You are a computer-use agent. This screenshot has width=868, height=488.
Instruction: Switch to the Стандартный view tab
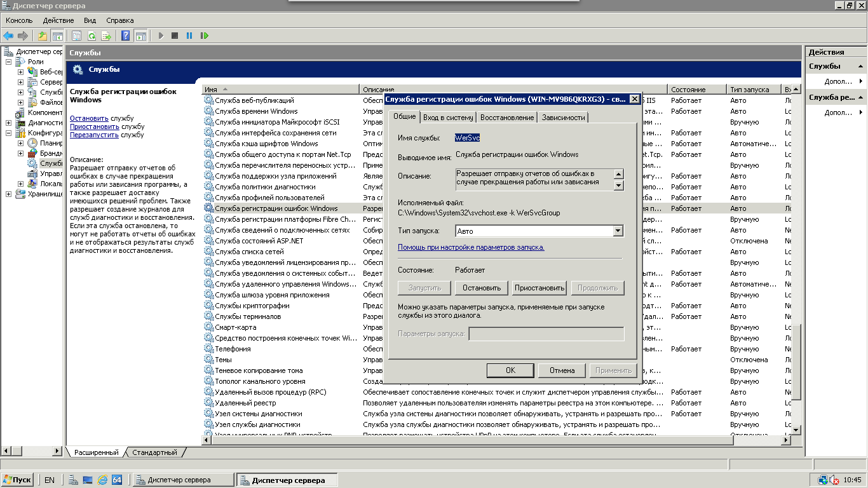click(x=154, y=452)
